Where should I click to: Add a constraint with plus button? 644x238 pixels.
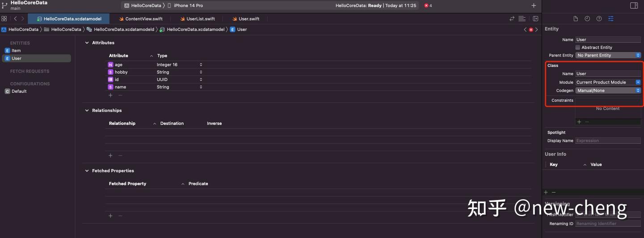point(579,122)
